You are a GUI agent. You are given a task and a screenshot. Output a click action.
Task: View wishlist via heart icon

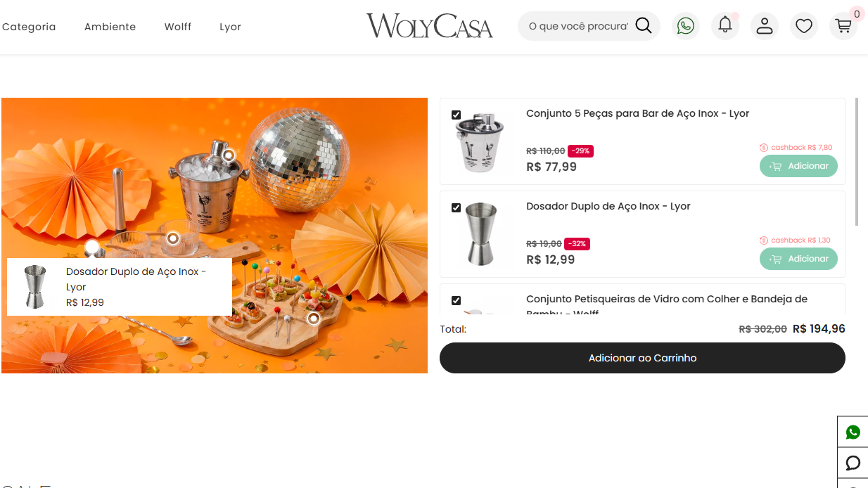[x=804, y=26]
